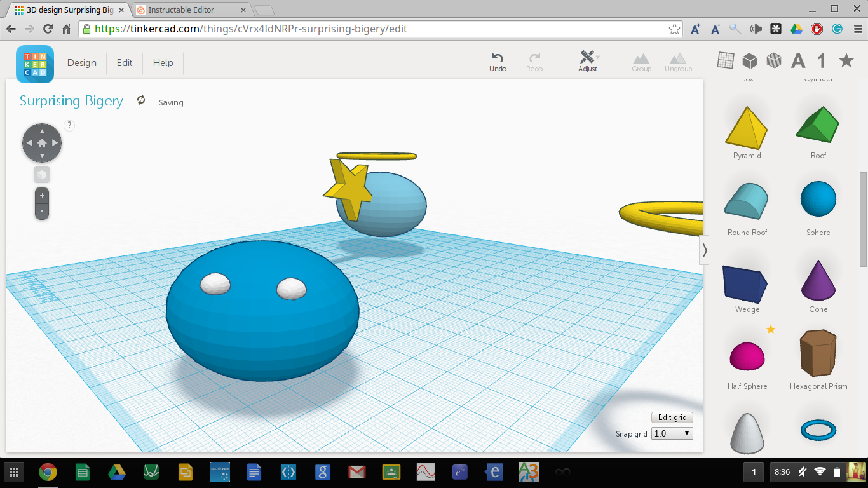Pick the Round Roof shape
The height and width of the screenshot is (488, 868).
[747, 202]
